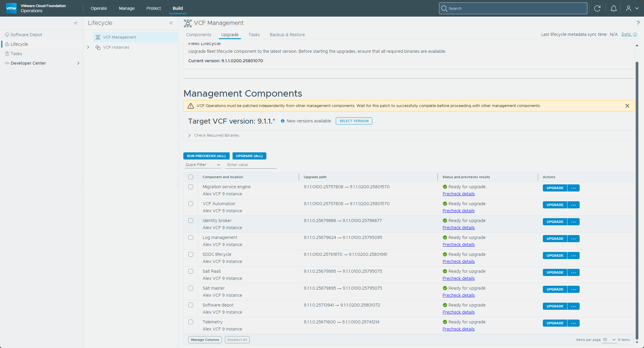Screen dimensions: 644x348
Task: Open more actions for Telemetry row
Action: click(573, 323)
